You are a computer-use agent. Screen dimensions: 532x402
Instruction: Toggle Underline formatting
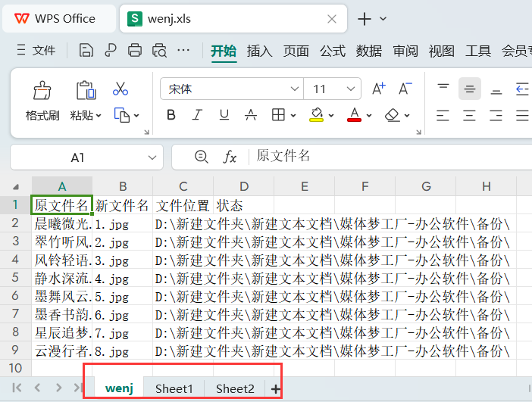(x=224, y=115)
